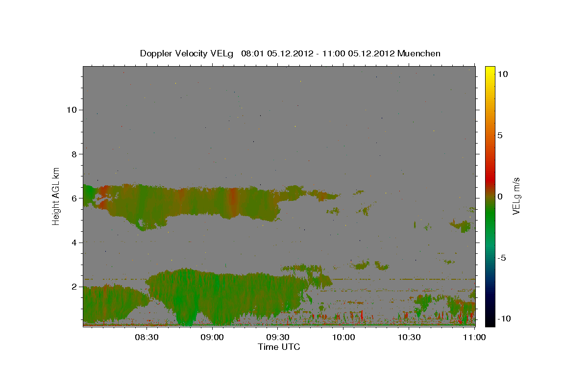The height and width of the screenshot is (392, 588).
Task: Click the colorbar value "0"
Action: click(500, 196)
